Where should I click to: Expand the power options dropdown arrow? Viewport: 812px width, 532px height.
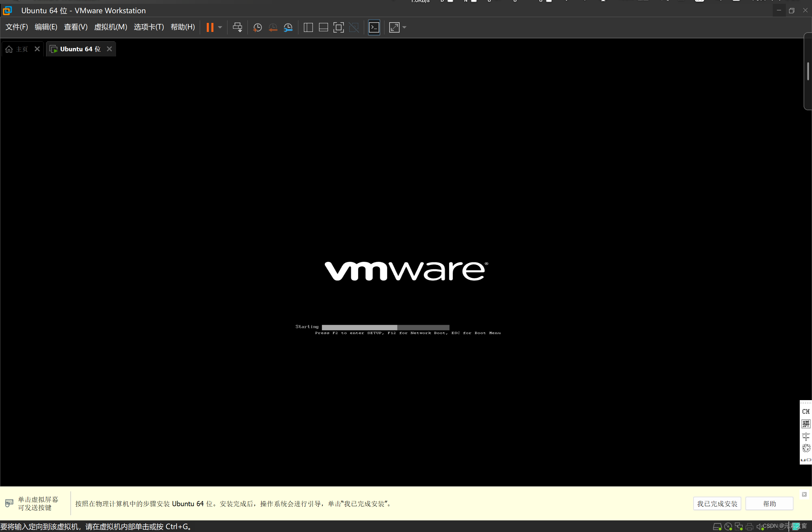click(x=220, y=27)
